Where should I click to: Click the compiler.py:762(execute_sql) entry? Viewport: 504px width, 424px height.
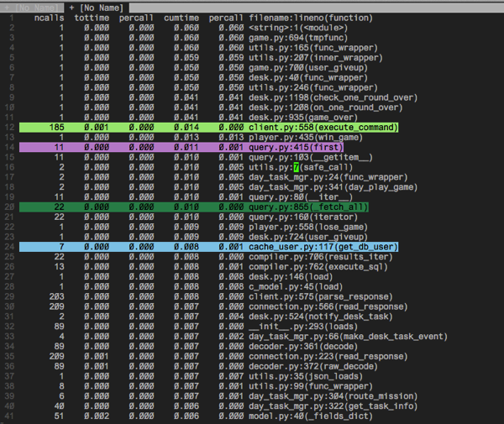tap(318, 267)
